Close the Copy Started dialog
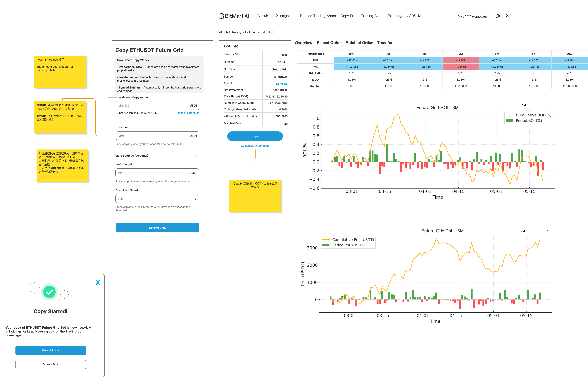This screenshot has height=392, width=588. 98,282
